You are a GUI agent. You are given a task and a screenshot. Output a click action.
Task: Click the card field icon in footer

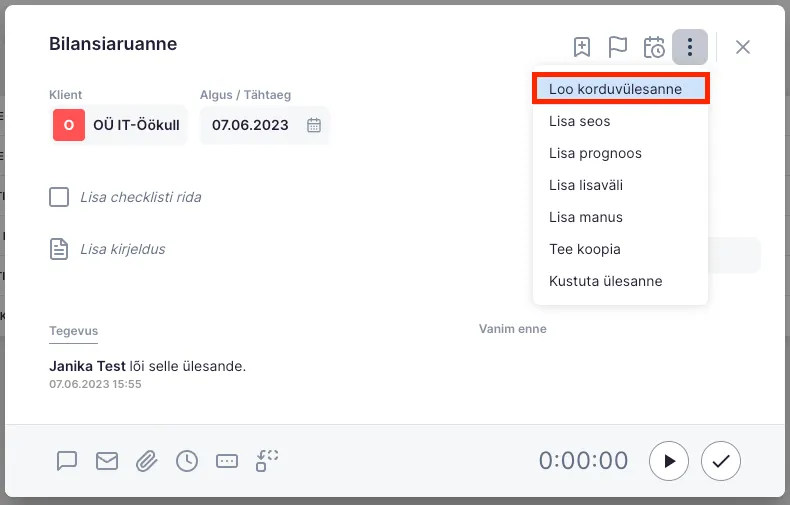tap(227, 461)
